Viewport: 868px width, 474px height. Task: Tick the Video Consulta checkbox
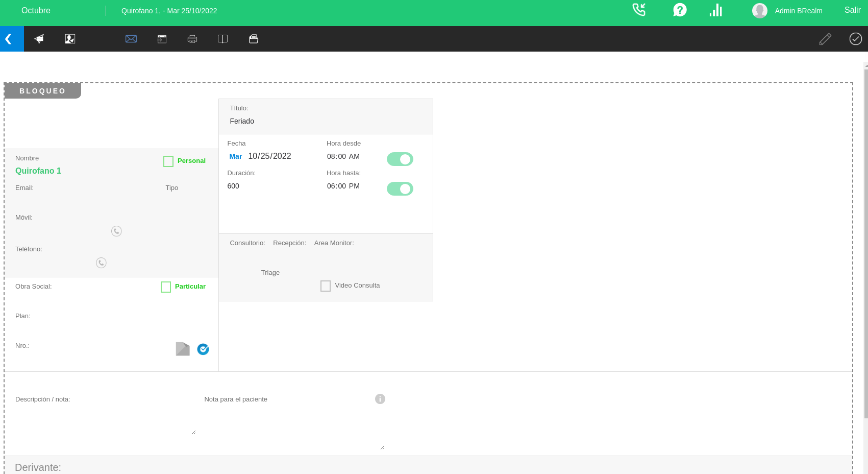(326, 286)
